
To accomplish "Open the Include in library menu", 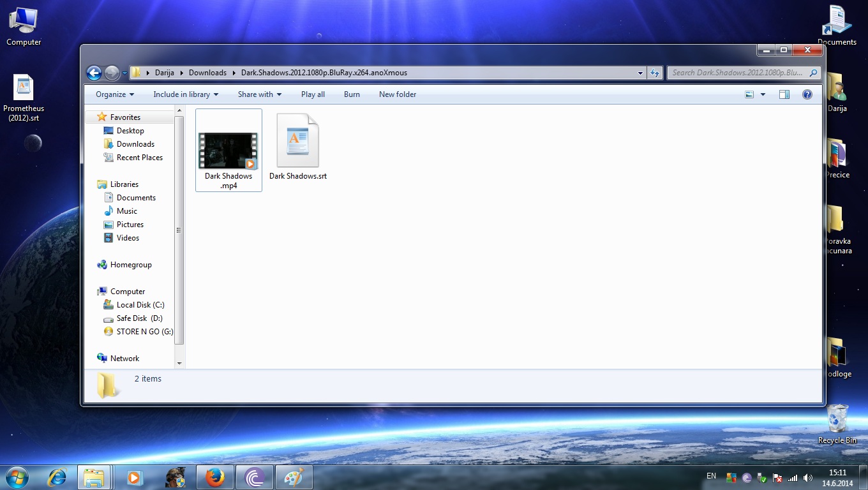I will coord(186,94).
